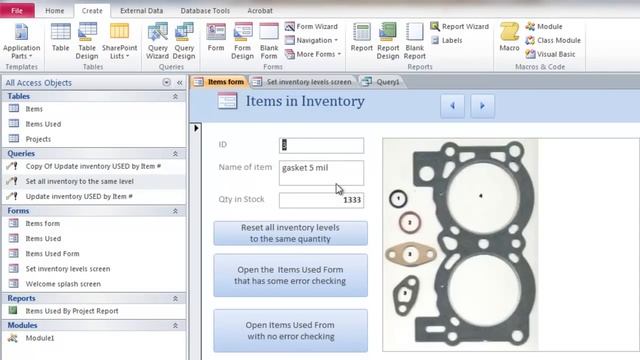
Task: Go to previous record arrow button
Action: point(452,106)
